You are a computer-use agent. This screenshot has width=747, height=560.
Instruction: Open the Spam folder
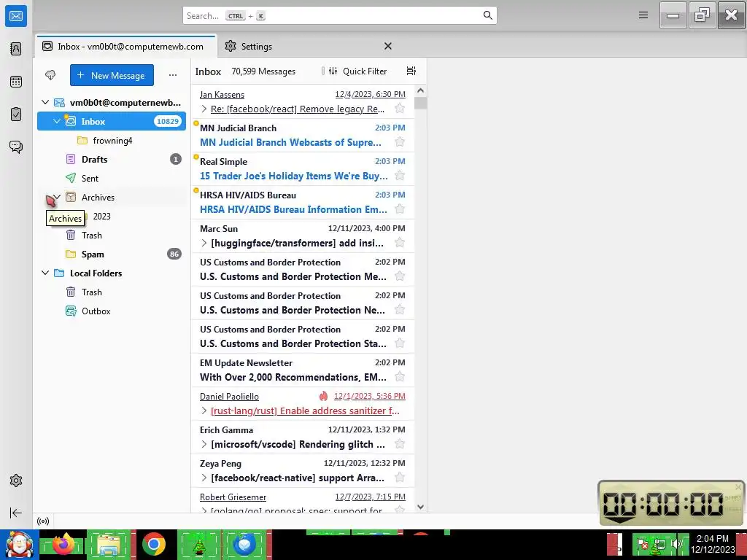click(112, 254)
